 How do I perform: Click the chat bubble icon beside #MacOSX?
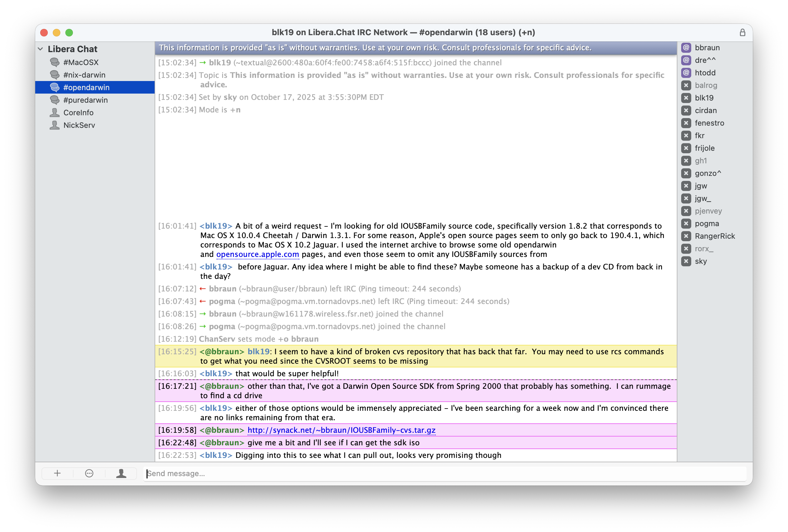coord(55,62)
